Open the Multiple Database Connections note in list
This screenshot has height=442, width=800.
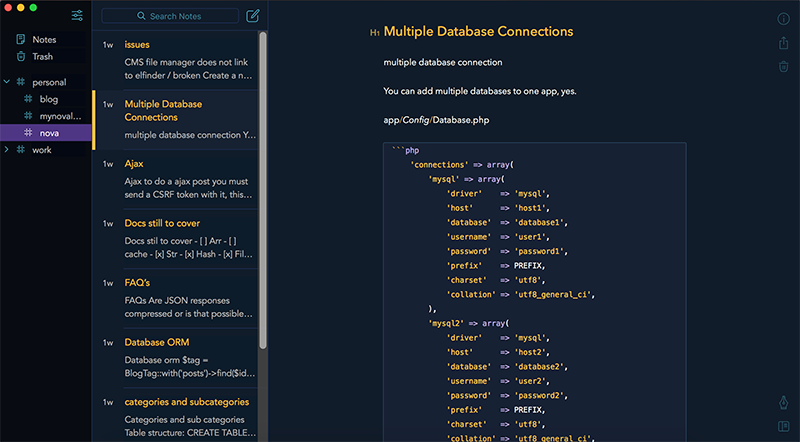(x=176, y=120)
